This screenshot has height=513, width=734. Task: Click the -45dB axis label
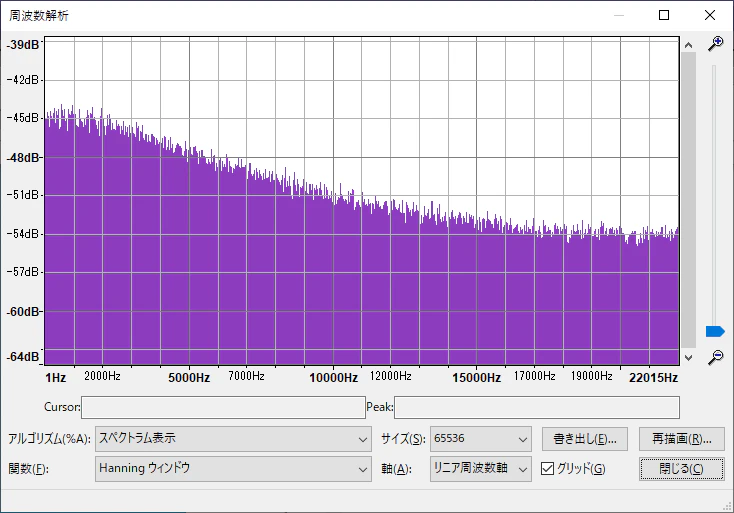(23, 117)
